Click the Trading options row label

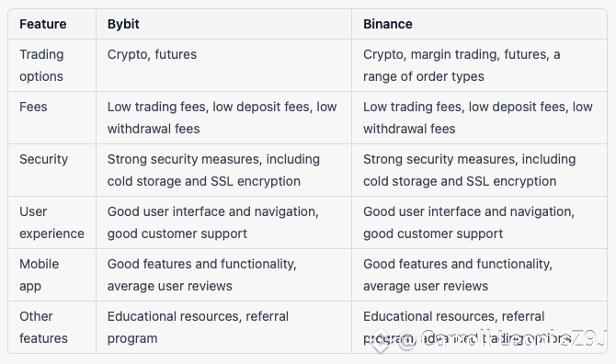pyautogui.click(x=41, y=65)
